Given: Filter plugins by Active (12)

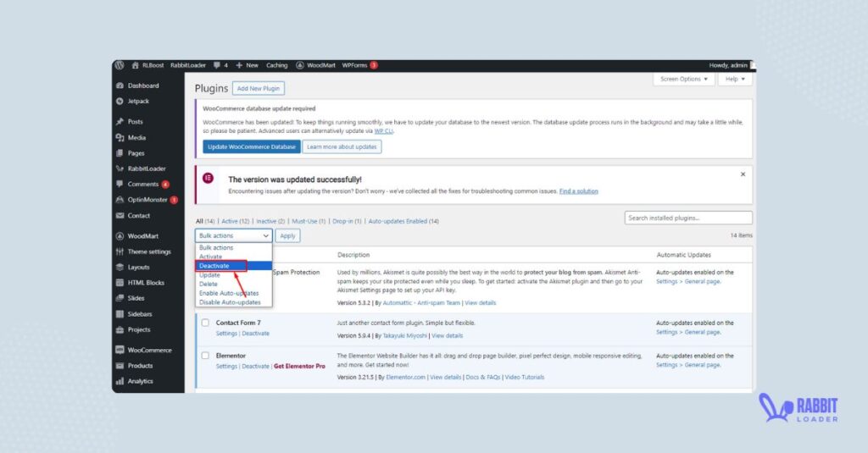Looking at the screenshot, I should (x=236, y=221).
